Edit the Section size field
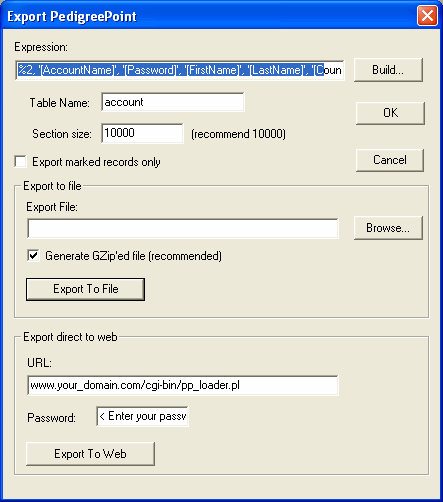 pos(142,133)
